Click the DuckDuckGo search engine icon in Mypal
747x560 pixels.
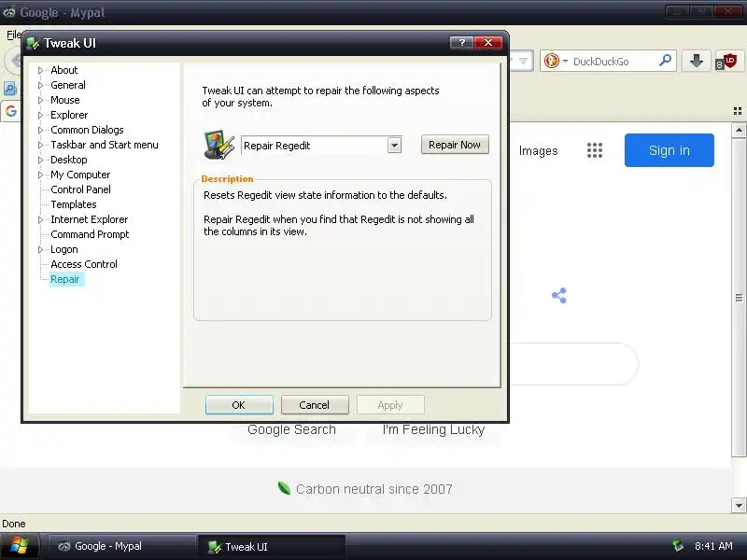[x=552, y=61]
